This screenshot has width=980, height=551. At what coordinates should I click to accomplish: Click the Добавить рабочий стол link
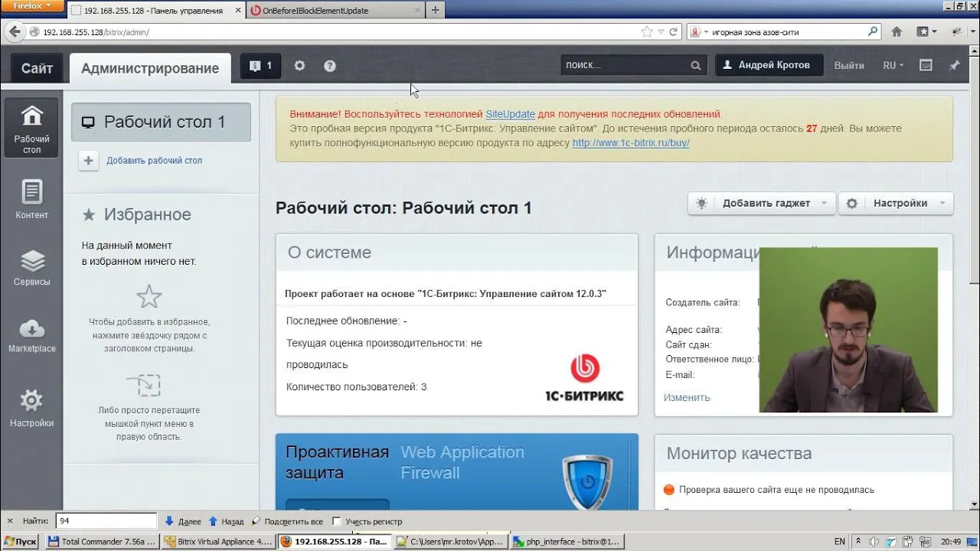(154, 161)
